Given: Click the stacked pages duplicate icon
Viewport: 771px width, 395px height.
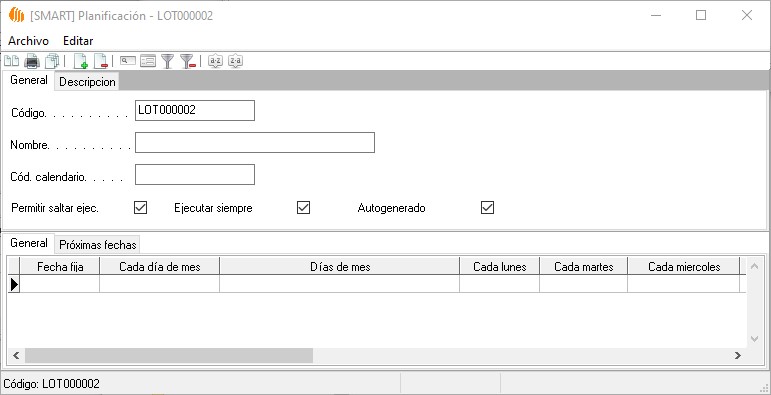Looking at the screenshot, I should (x=52, y=61).
